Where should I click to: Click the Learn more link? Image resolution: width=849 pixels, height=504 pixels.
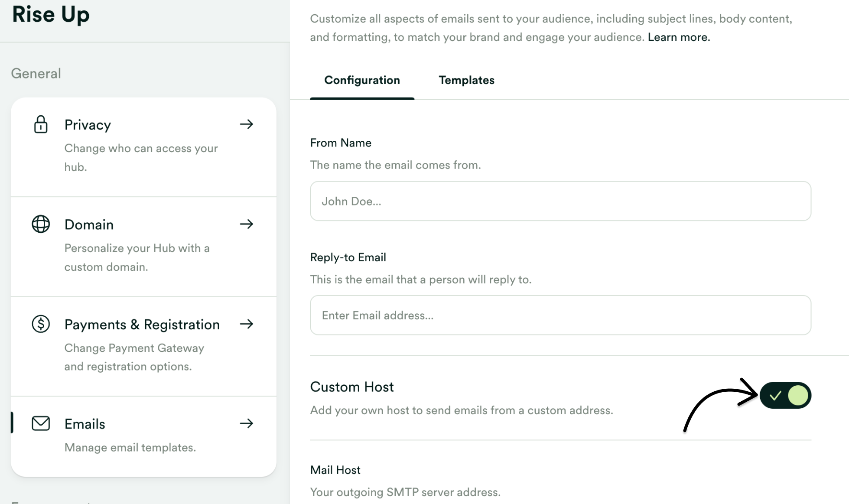click(678, 37)
